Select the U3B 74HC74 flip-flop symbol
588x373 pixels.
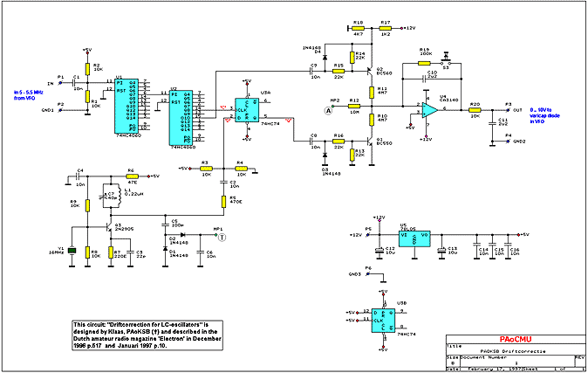[383, 321]
